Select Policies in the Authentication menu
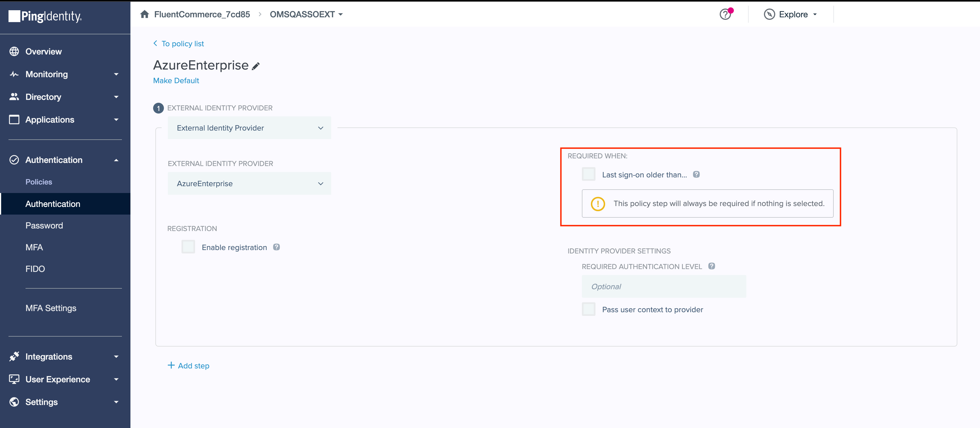 pyautogui.click(x=39, y=182)
